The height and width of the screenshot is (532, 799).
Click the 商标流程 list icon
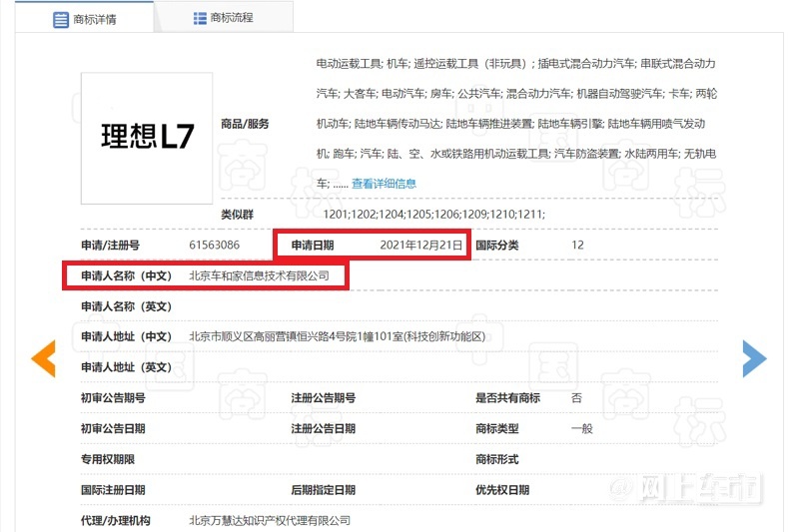[200, 18]
